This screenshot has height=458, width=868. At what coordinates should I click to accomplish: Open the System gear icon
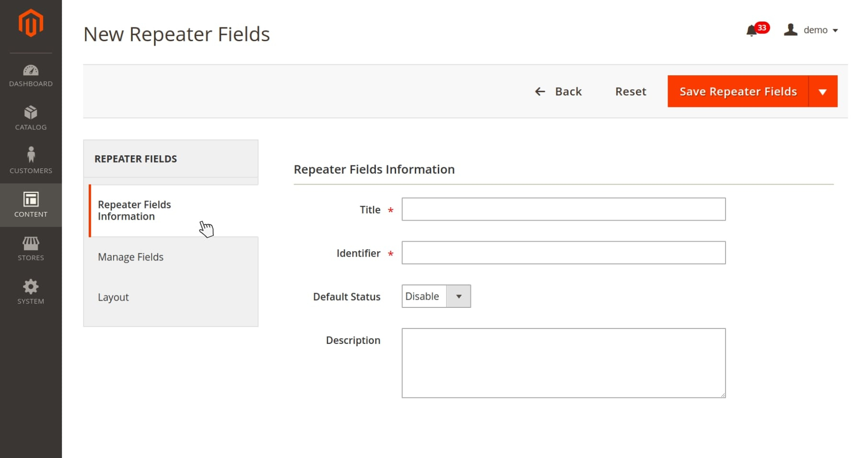[x=31, y=287]
